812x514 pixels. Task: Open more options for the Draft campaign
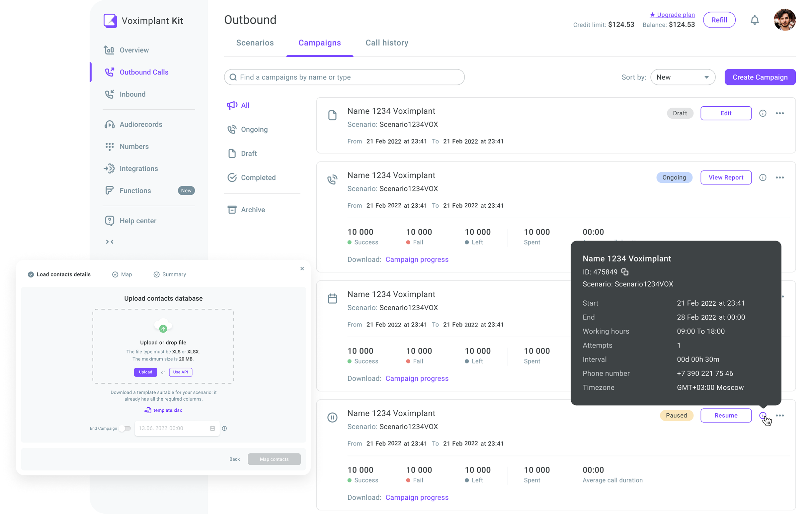779,113
